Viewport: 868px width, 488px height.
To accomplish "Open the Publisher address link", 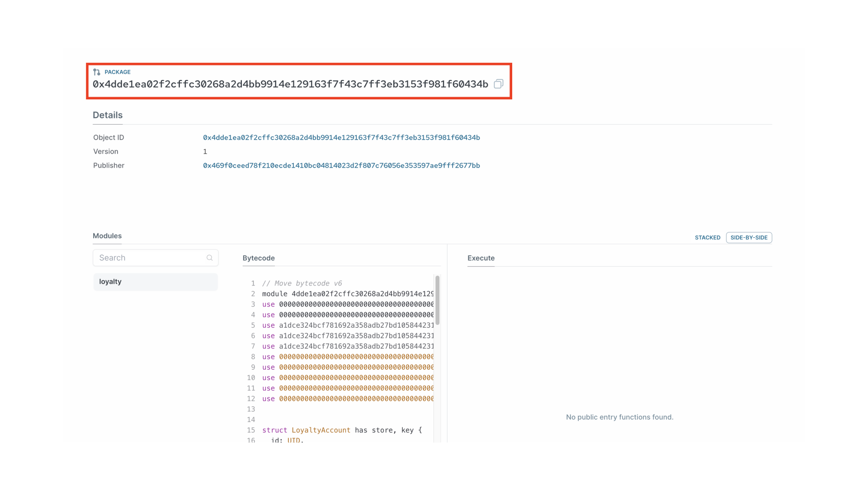I will click(x=341, y=166).
